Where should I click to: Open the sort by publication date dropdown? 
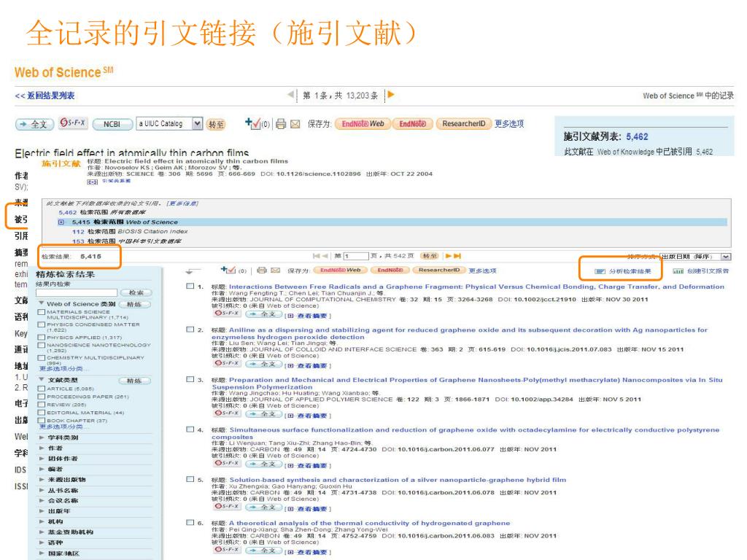pyautogui.click(x=726, y=257)
